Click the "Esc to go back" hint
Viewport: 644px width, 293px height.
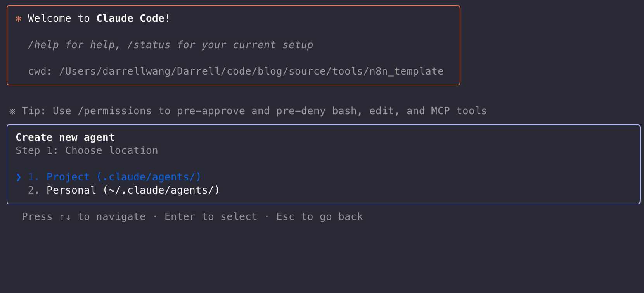tap(319, 217)
